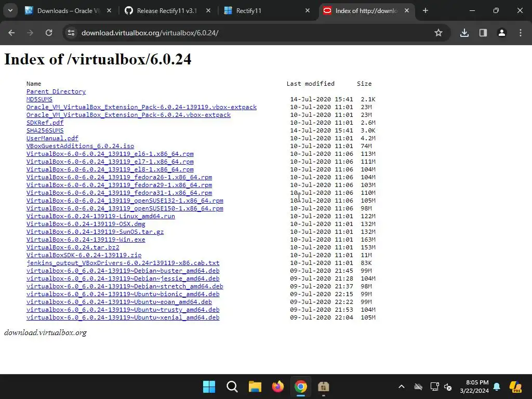532x399 pixels.
Task: Open the Windows Start menu
Action: point(209,387)
